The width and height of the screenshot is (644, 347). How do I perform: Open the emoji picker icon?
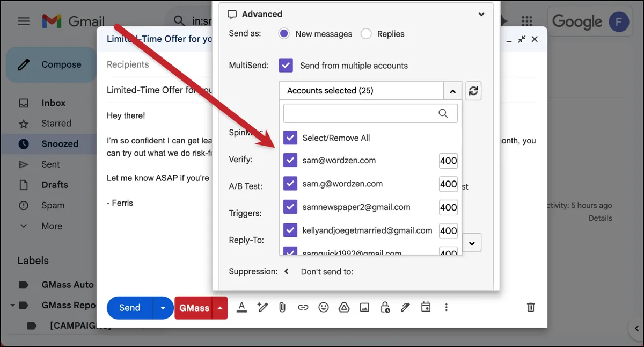[324, 307]
